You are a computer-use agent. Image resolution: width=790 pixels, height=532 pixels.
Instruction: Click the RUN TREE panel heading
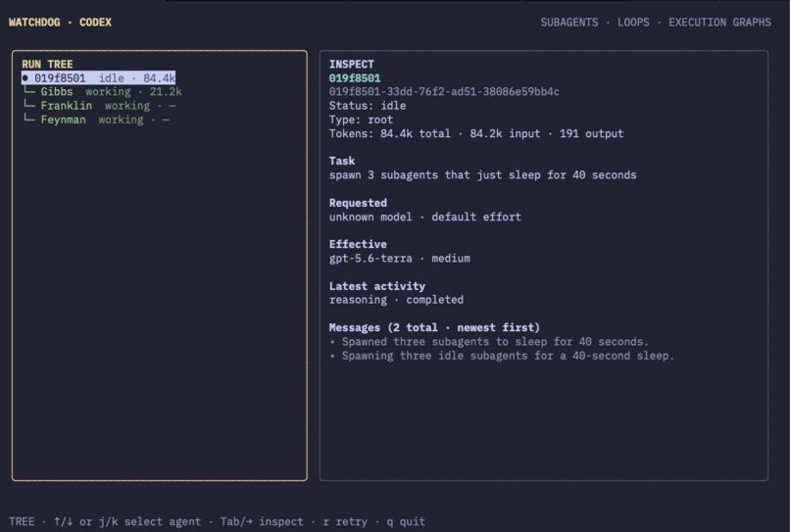pos(47,64)
